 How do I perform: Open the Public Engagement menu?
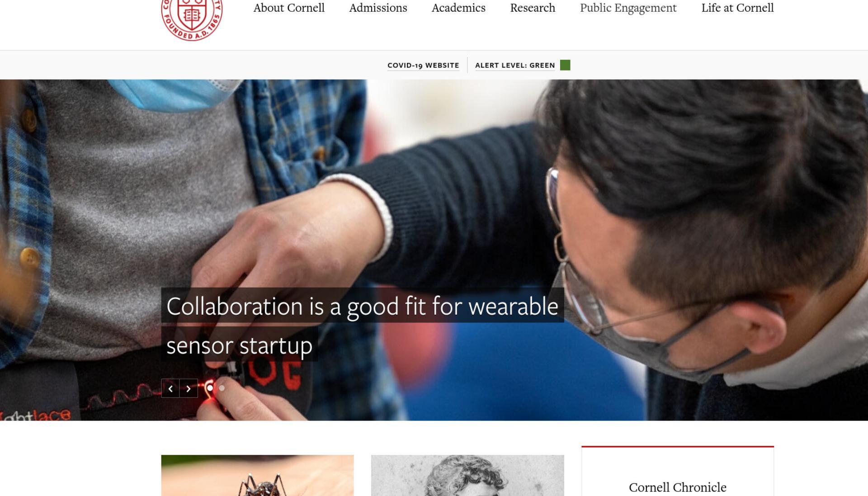tap(628, 8)
